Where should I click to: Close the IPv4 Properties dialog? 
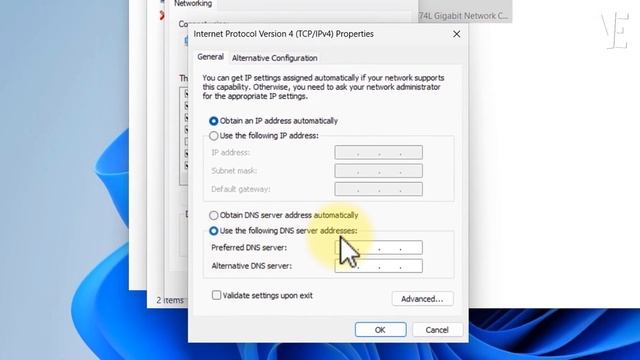(457, 34)
